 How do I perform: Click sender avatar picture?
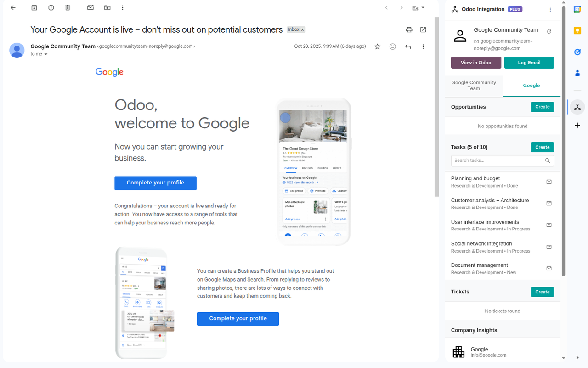(x=17, y=50)
